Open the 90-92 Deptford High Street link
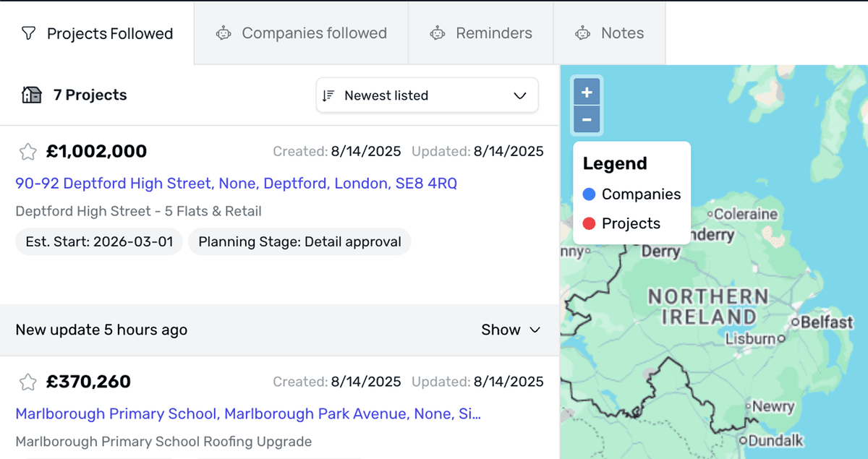868x459 pixels. point(236,184)
